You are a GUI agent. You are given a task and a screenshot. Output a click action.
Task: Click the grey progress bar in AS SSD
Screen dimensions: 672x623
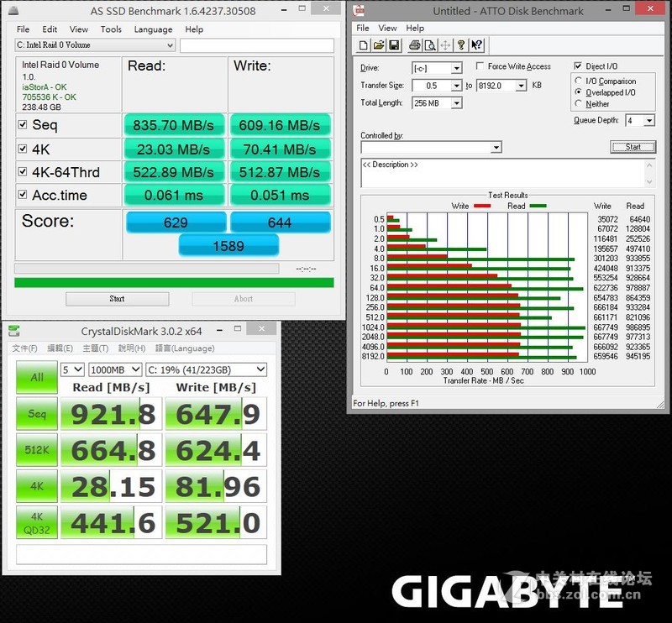click(146, 269)
